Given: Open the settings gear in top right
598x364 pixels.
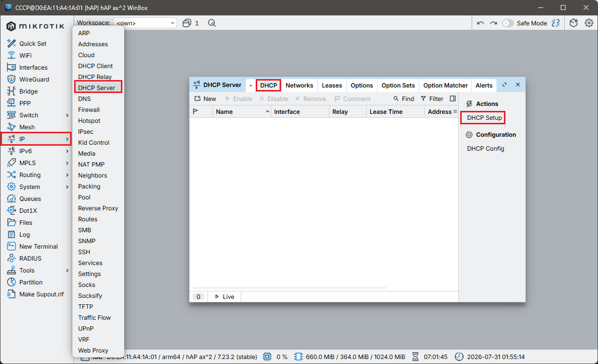Looking at the screenshot, I should [x=589, y=23].
